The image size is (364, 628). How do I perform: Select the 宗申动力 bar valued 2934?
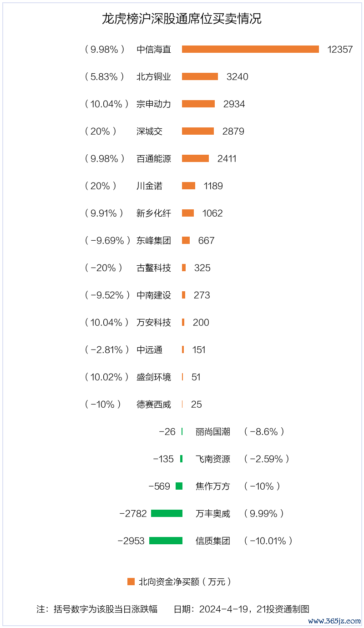point(198,104)
